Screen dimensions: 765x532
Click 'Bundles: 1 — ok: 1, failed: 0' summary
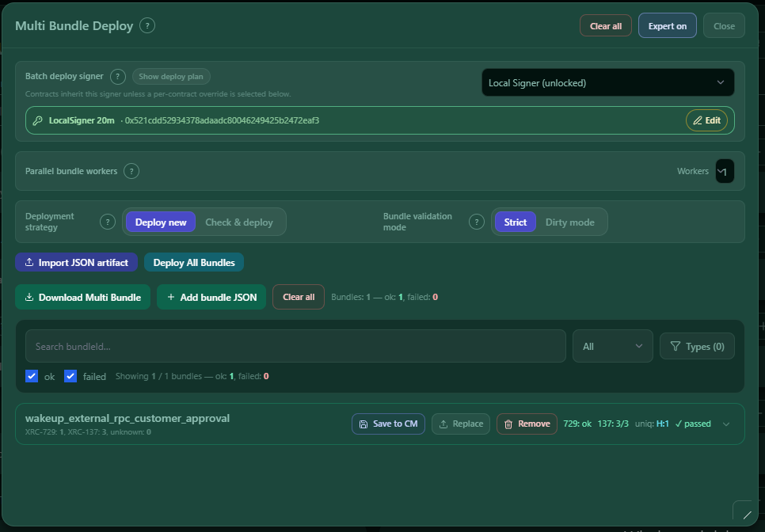(x=384, y=297)
